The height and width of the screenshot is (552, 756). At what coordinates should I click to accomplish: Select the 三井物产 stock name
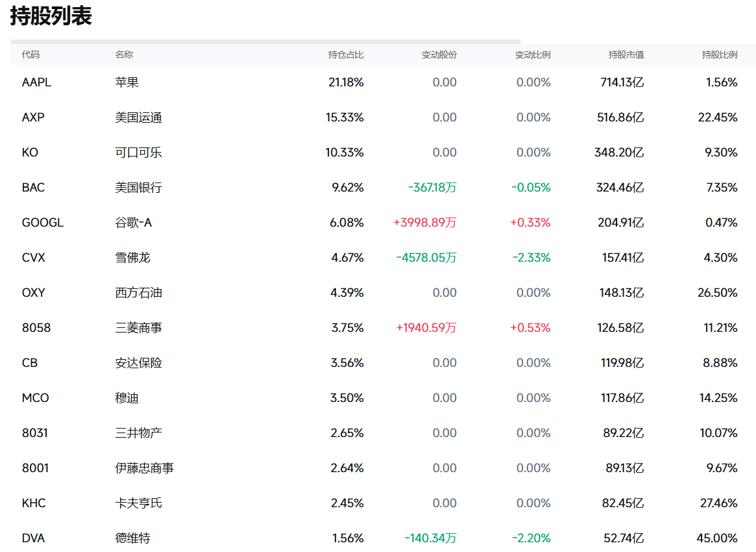click(138, 433)
